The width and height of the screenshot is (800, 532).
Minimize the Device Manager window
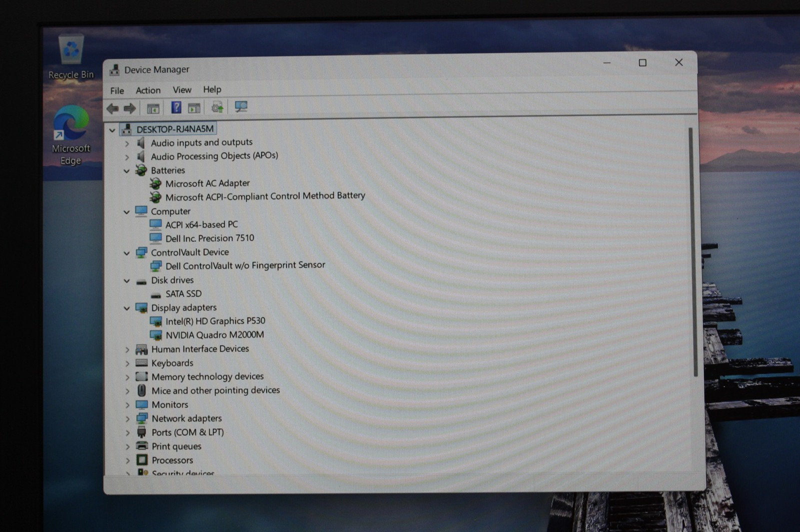607,63
